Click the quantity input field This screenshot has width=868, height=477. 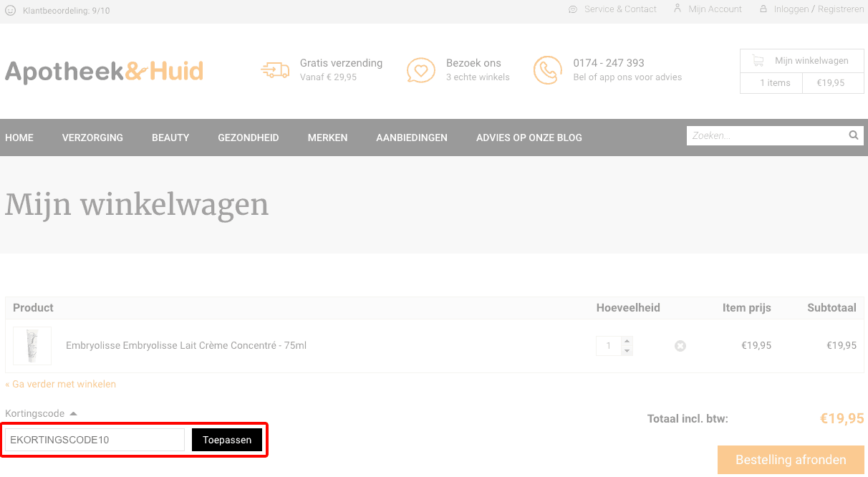click(x=609, y=346)
